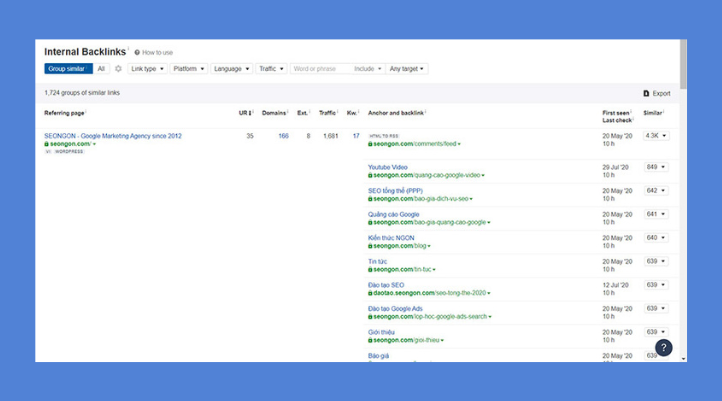Expand the 849 similar links dropdown
Viewport: 722px width, 401px height.
pos(656,167)
